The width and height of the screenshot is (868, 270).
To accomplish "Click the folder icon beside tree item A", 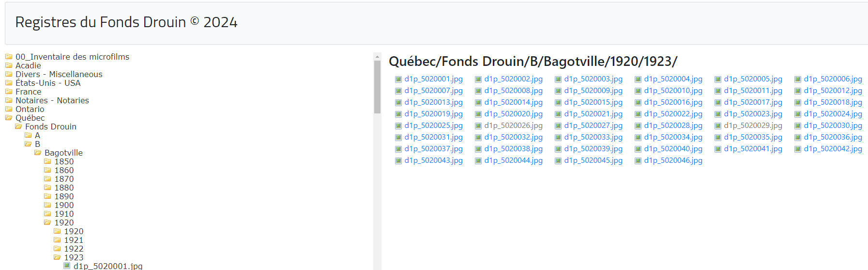I will [28, 135].
